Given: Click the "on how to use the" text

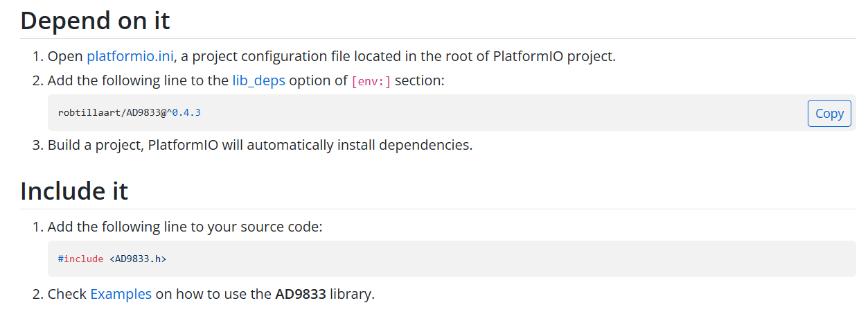Looking at the screenshot, I should 213,294.
